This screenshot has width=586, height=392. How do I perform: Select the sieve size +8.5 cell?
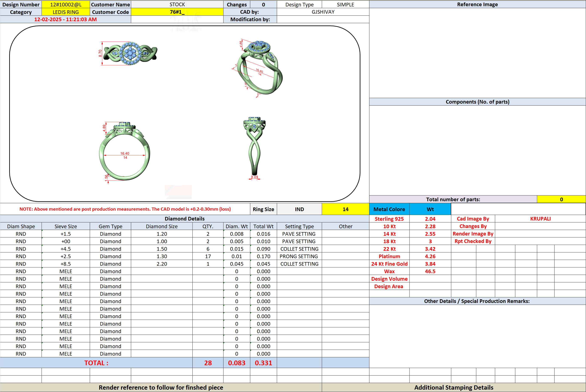pos(66,264)
